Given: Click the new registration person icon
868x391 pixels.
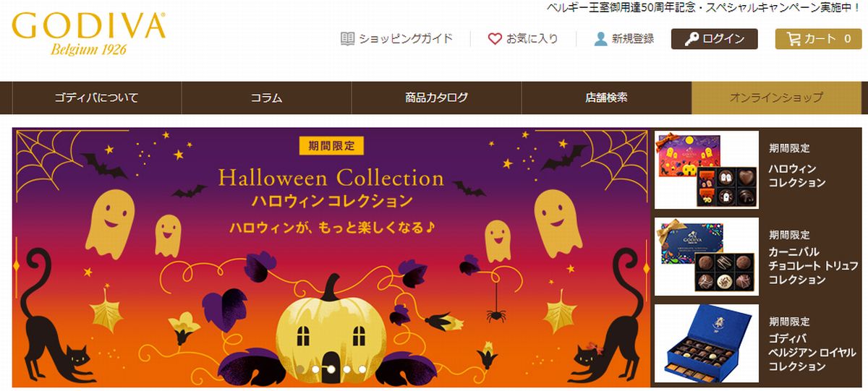Looking at the screenshot, I should tap(600, 38).
